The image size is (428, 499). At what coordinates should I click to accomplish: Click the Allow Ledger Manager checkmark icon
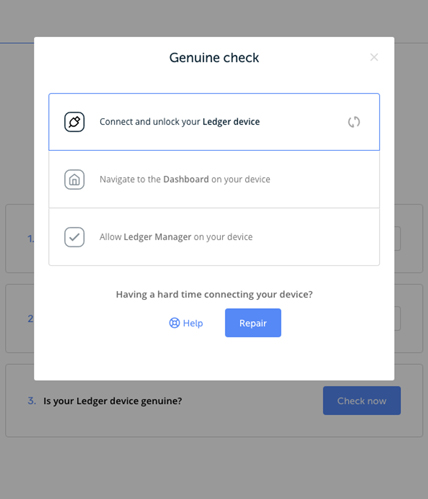point(74,237)
